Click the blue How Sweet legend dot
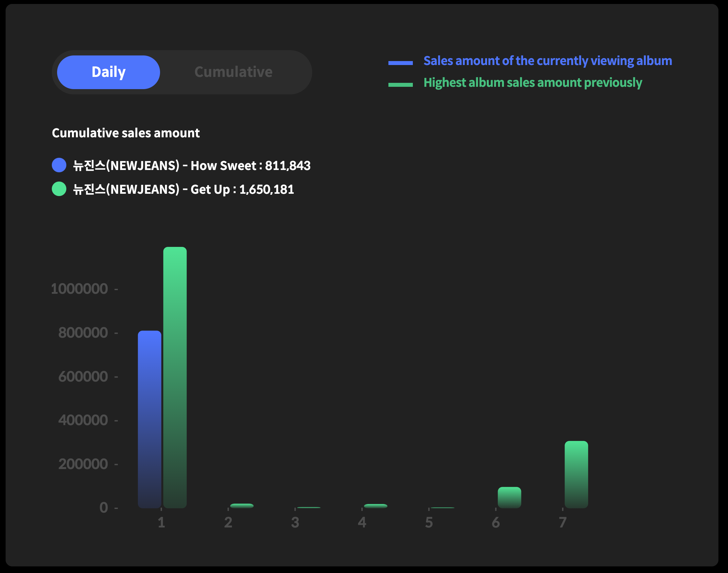The height and width of the screenshot is (573, 728). tap(59, 165)
